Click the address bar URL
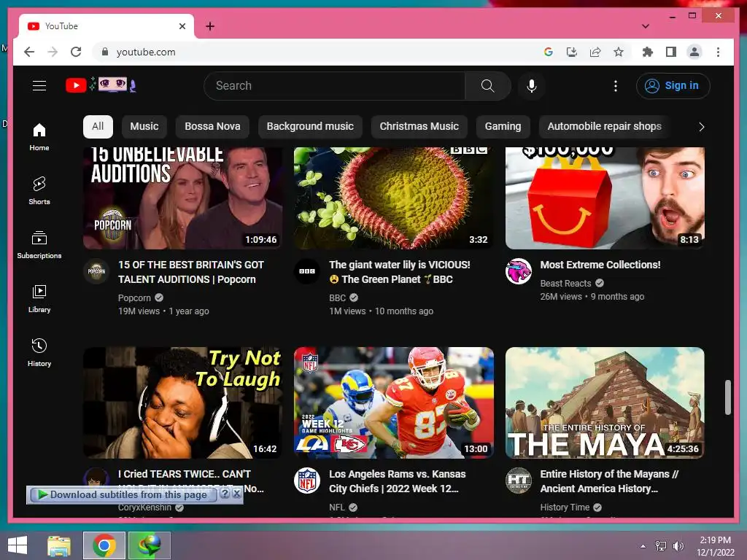The width and height of the screenshot is (747, 560). 146,52
